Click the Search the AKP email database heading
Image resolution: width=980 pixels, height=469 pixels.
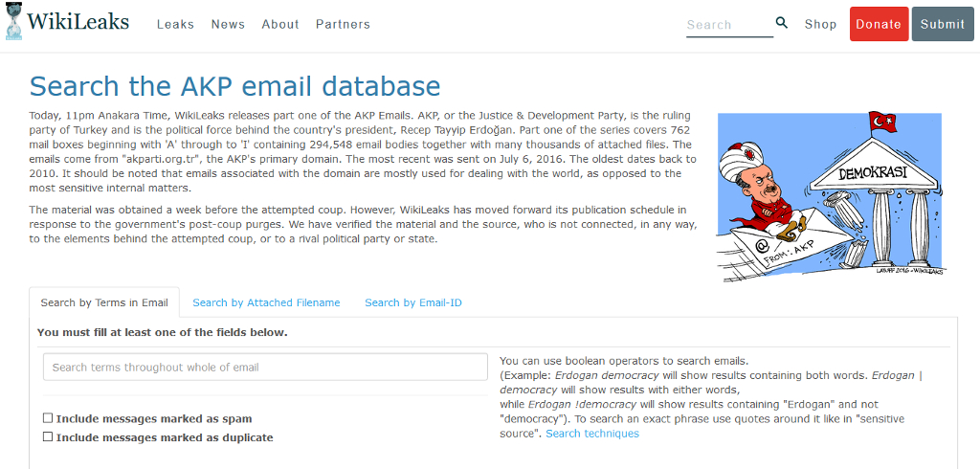[235, 86]
